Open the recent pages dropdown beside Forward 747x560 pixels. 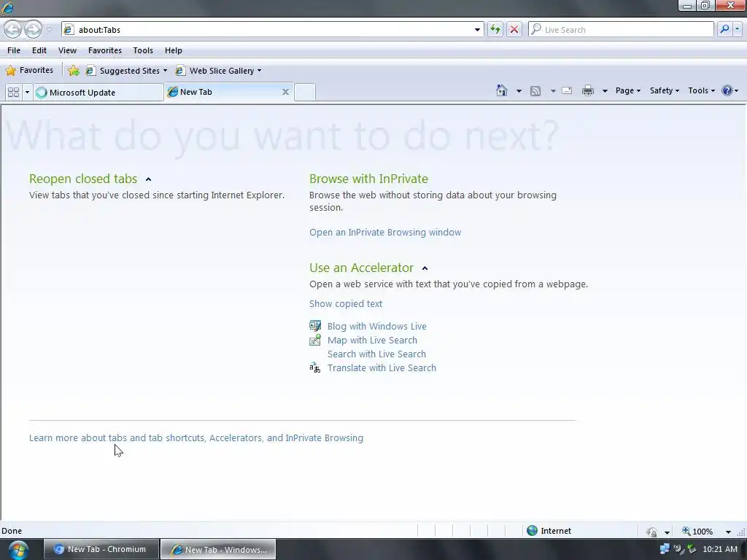click(x=49, y=30)
